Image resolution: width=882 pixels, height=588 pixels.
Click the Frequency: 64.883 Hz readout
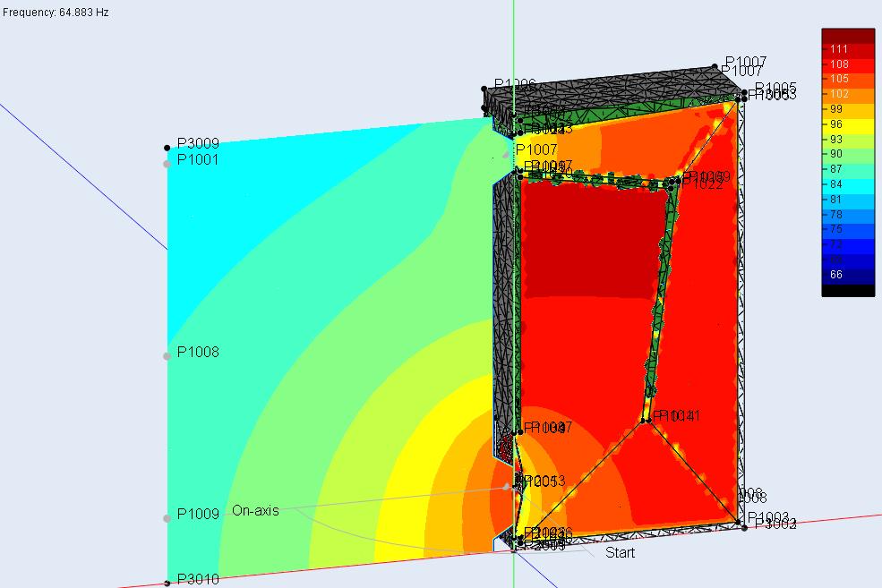56,12
